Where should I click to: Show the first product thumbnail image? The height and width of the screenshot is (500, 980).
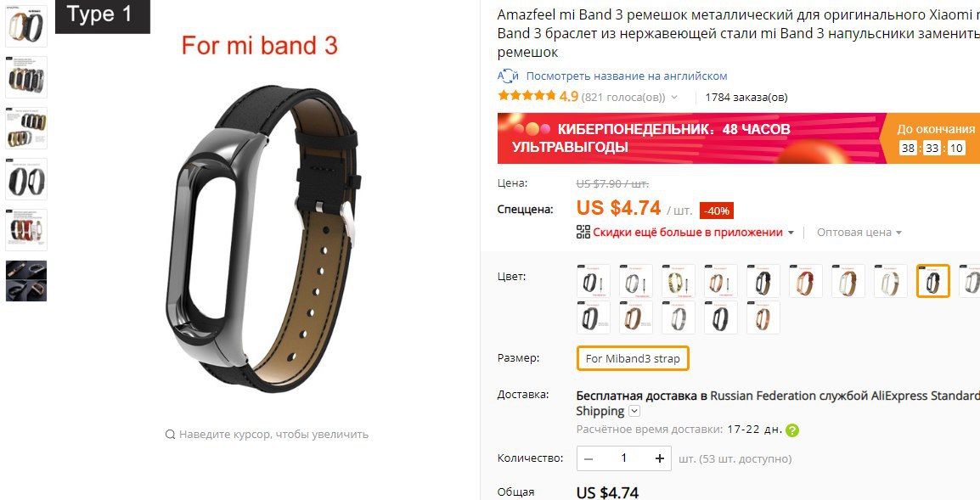pyautogui.click(x=26, y=26)
